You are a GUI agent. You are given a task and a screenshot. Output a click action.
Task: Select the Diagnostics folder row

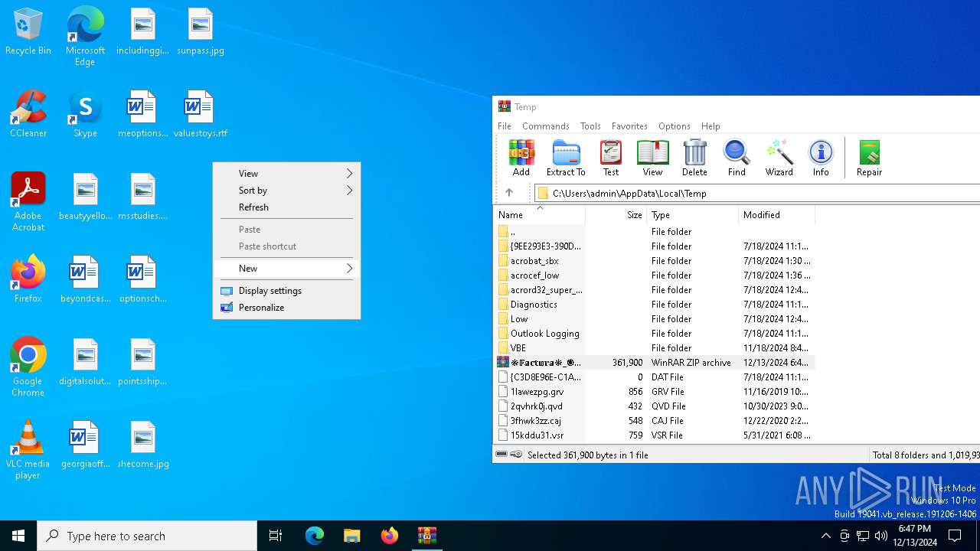tap(655, 305)
